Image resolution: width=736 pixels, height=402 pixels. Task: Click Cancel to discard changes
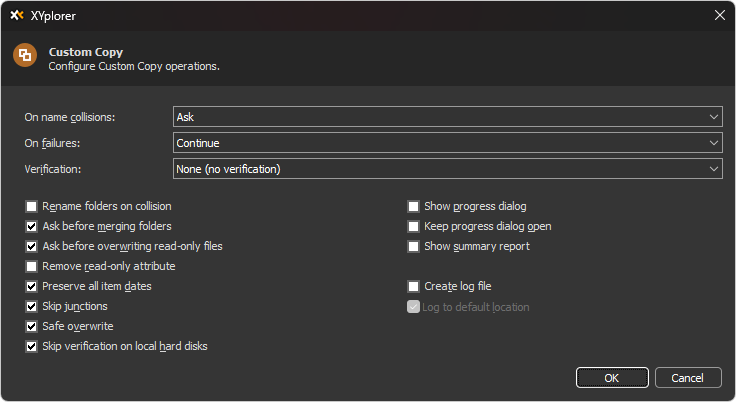click(687, 378)
